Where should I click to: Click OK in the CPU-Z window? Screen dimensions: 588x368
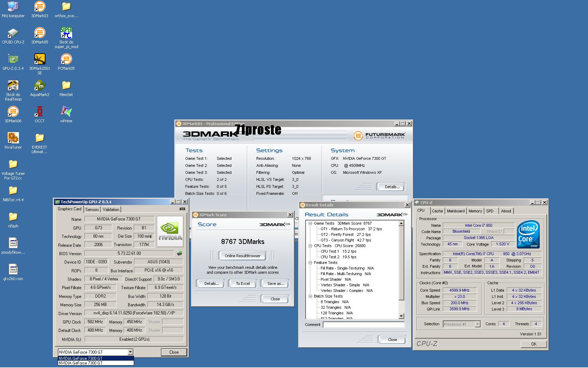534,344
